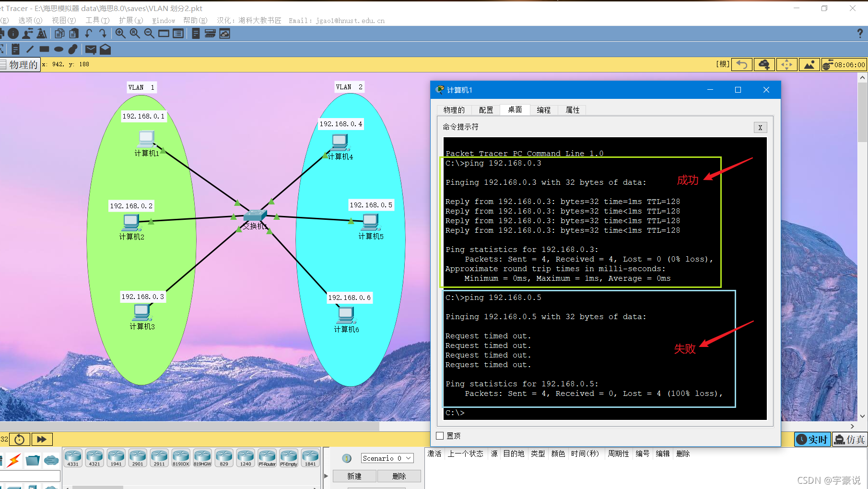
Task: Open the 属性 tab in 计算机1
Action: [573, 110]
